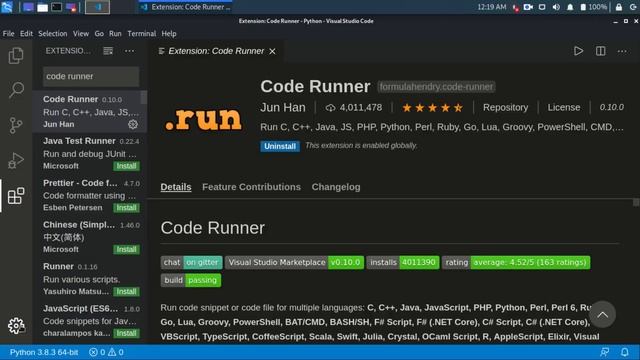Click the feedback icon in status bar
The image size is (640, 360).
pyautogui.click(x=604, y=352)
